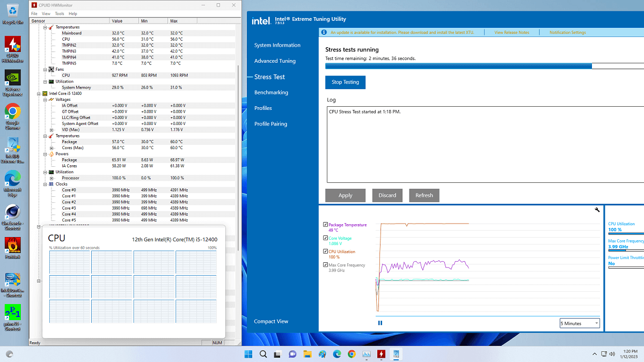Show hidden system tray icons
This screenshot has height=362, width=644.
pos(595,354)
